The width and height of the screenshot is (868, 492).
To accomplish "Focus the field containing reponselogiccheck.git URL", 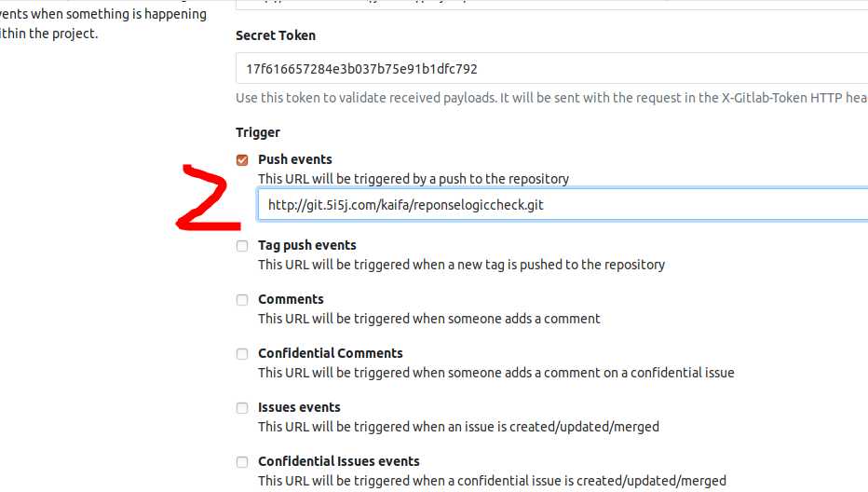I will point(563,204).
